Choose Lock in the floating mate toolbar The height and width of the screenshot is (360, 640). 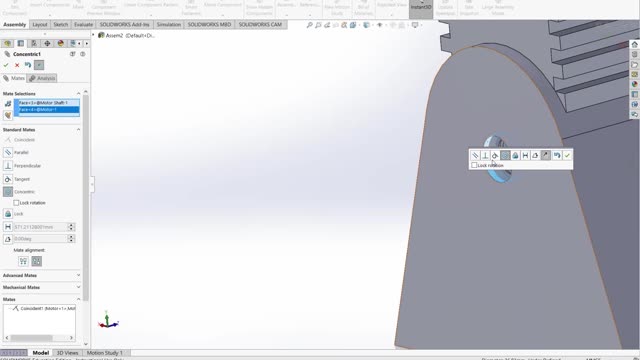(x=515, y=155)
